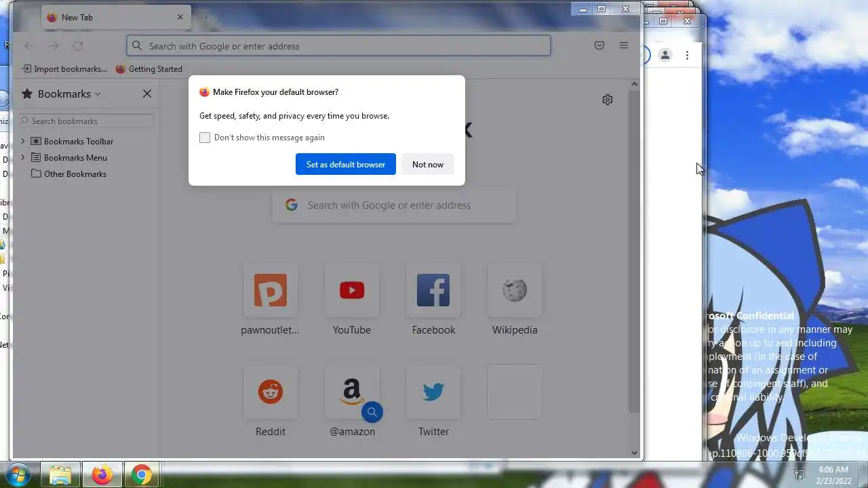Viewport: 868px width, 488px height.
Task: Click the reload page icon
Action: click(x=78, y=46)
